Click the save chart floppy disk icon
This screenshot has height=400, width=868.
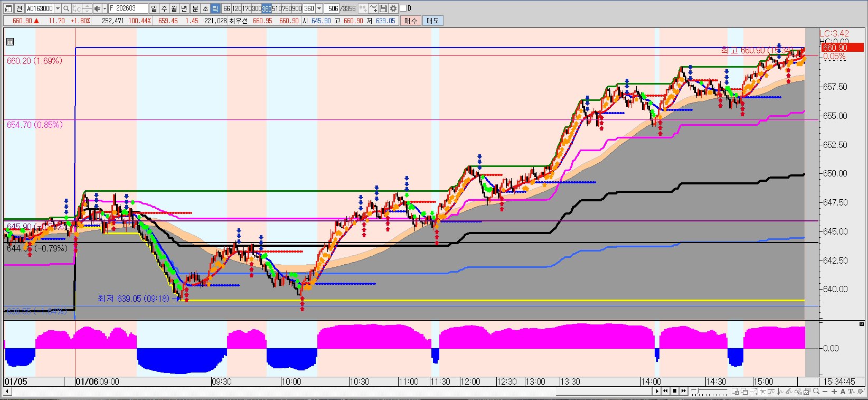pos(383,8)
